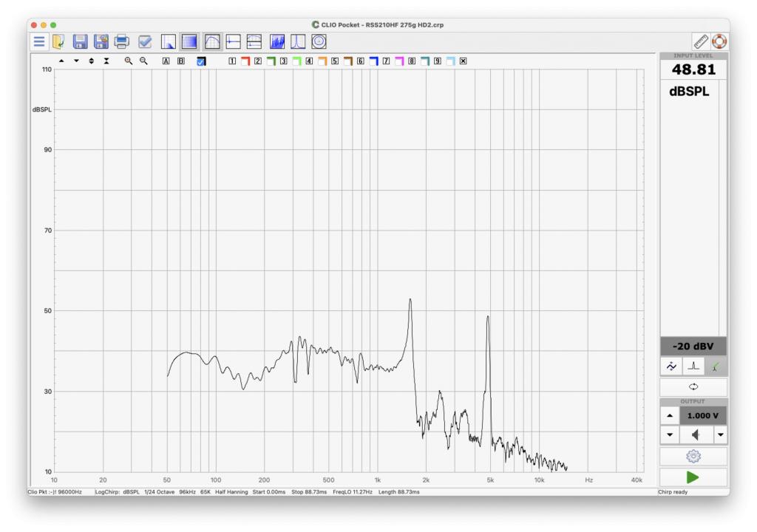757x532 pixels.
Task: Toggle the magenta overlay 7 checkbox
Action: point(399,61)
